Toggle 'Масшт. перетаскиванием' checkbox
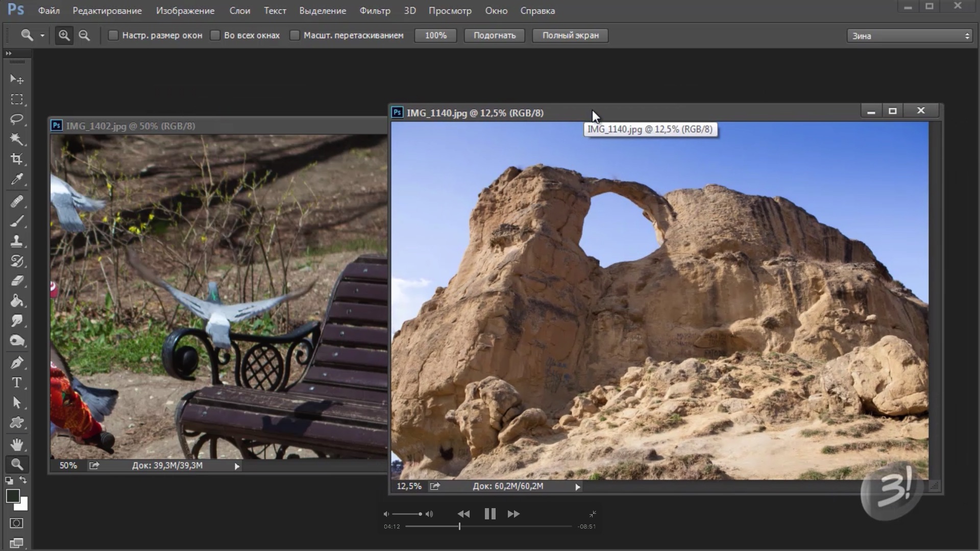This screenshot has width=980, height=551. (x=295, y=35)
